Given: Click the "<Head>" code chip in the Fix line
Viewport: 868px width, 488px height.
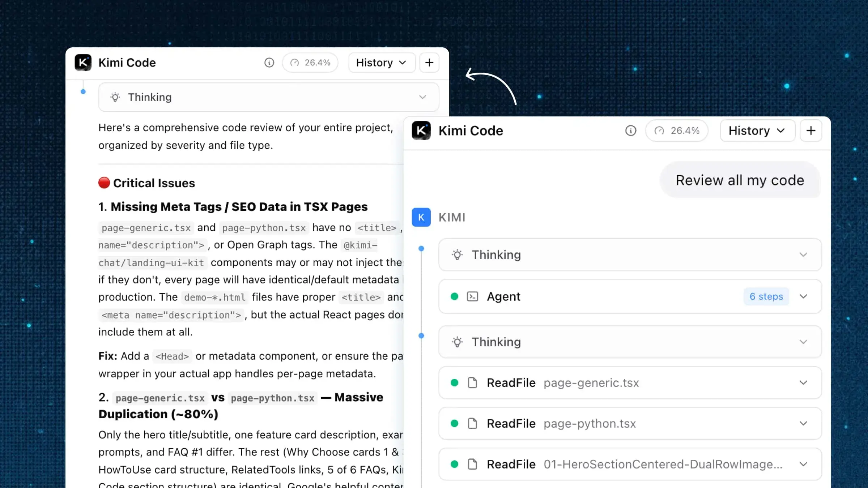Looking at the screenshot, I should pos(172,356).
